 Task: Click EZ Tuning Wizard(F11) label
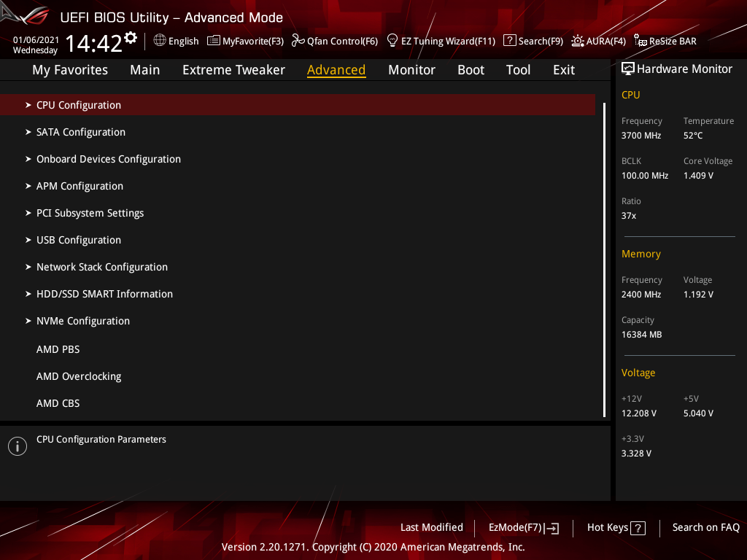(449, 41)
